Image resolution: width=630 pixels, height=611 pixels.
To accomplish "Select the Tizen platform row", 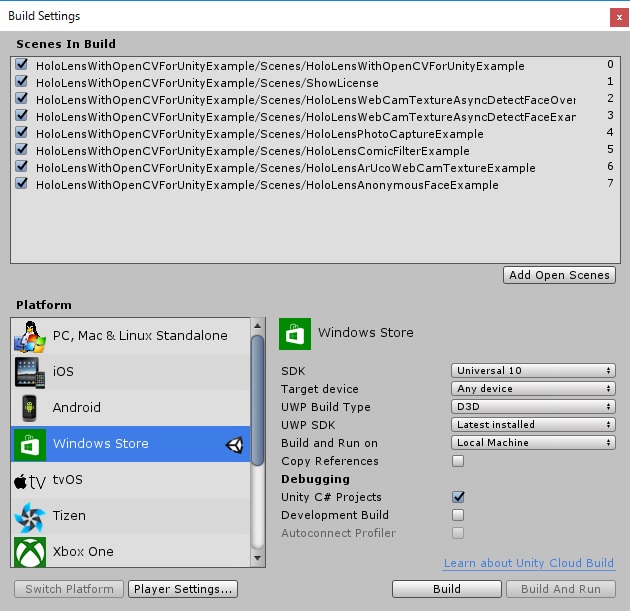I will [x=131, y=516].
